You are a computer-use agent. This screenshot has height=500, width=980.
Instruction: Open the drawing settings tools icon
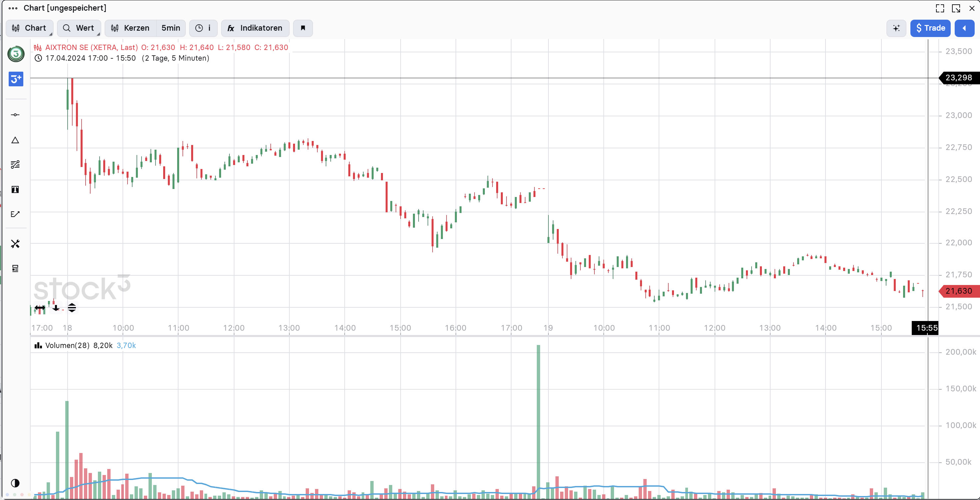[x=15, y=244]
